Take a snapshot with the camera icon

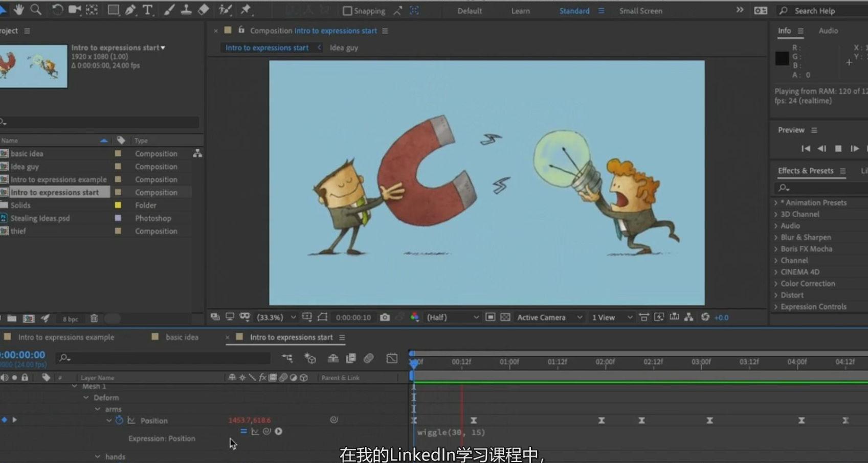point(385,317)
